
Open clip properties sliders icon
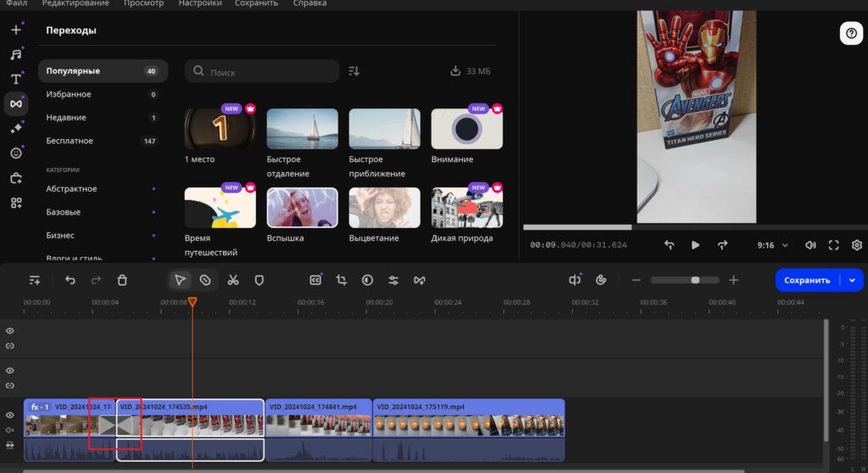pyautogui.click(x=393, y=281)
